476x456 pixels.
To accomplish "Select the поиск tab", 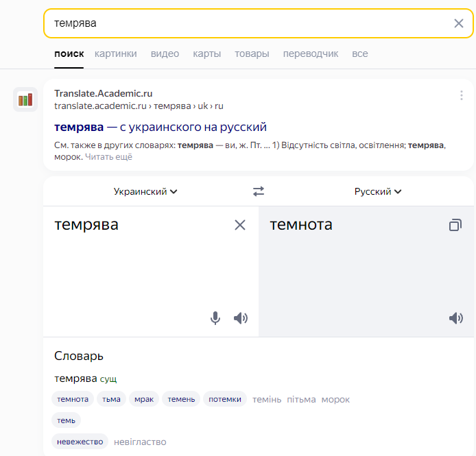I will click(69, 53).
